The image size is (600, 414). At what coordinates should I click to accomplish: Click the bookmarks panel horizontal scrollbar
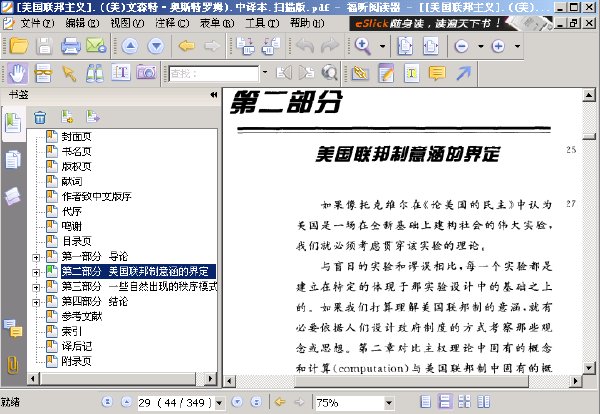click(x=118, y=379)
